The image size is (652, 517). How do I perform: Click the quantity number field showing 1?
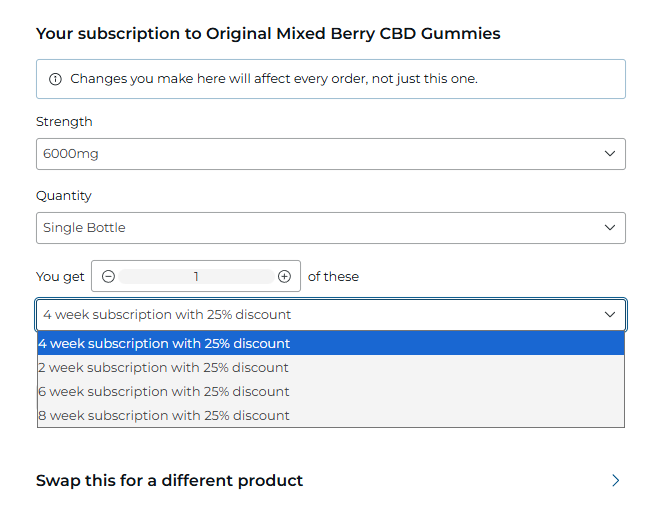[196, 276]
